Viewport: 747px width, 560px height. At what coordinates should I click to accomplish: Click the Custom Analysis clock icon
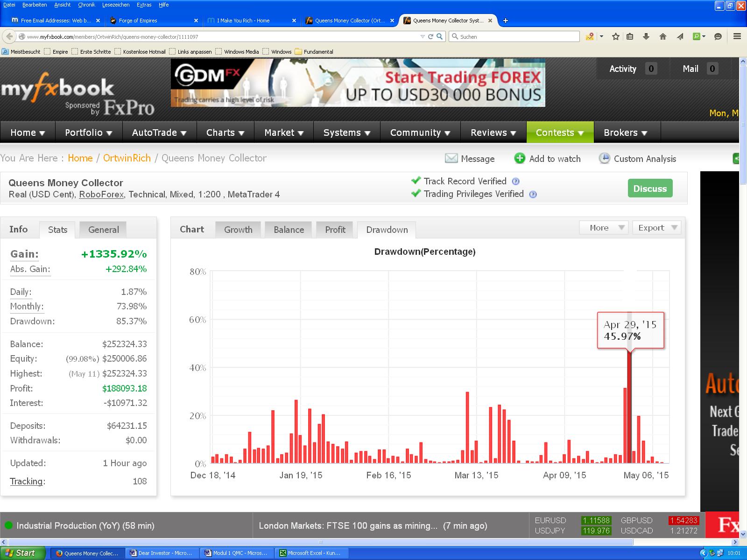[x=604, y=158]
